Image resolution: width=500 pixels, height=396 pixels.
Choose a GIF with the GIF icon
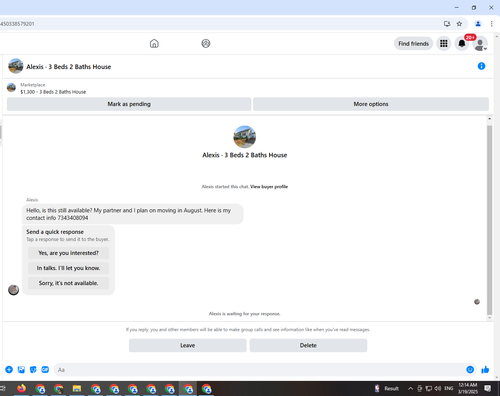click(45, 369)
